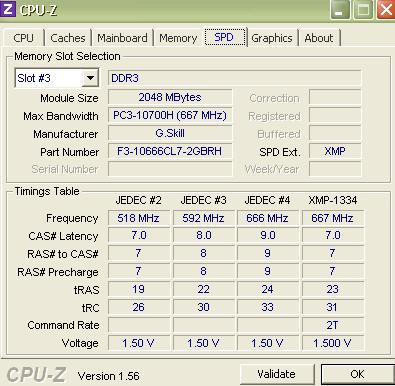Click the JEDEC #4 column header
395x386 pixels.
pyautogui.click(x=267, y=200)
